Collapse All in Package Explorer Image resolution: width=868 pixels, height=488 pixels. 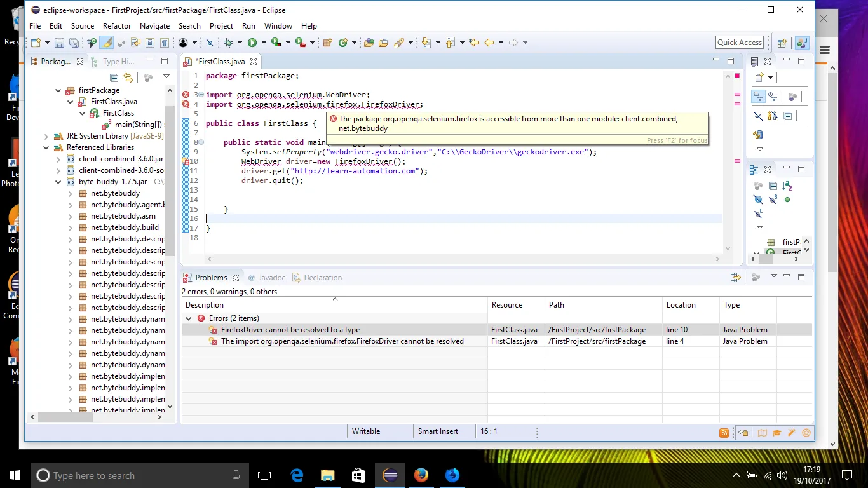pos(114,78)
